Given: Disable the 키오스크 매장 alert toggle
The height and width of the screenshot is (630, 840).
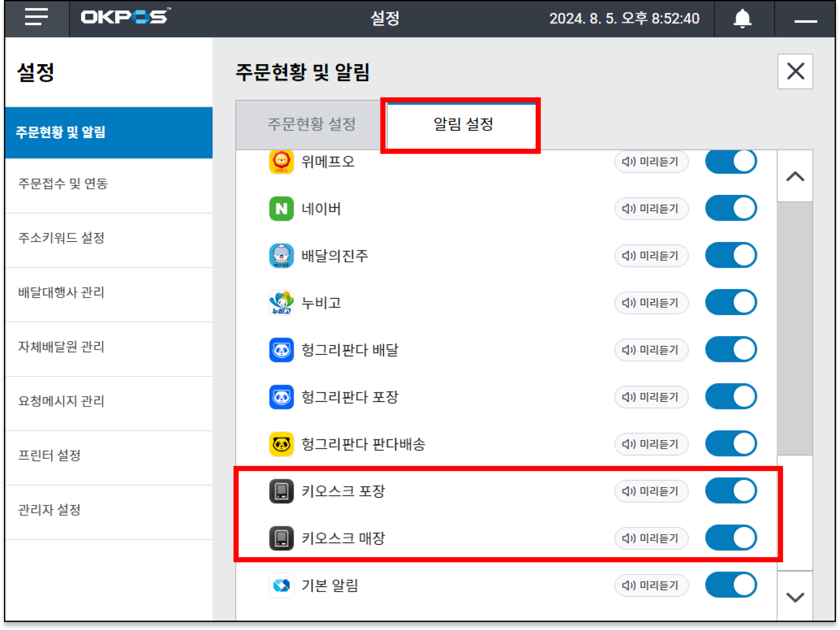Looking at the screenshot, I should tap(731, 538).
